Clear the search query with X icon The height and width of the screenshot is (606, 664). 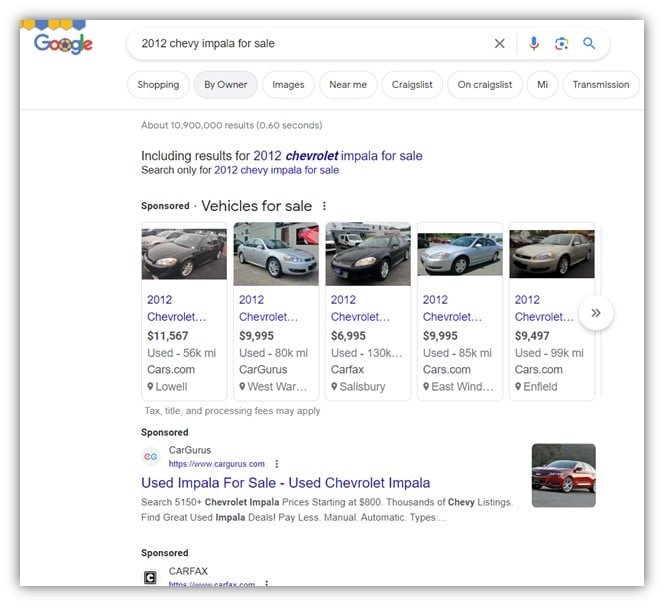pos(499,43)
